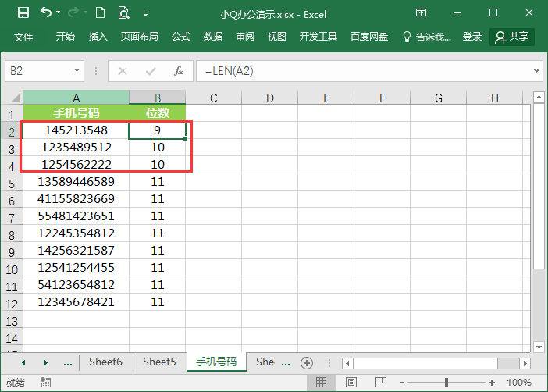Click the next sheet navigation arrow
The width and height of the screenshot is (548, 392).
tap(46, 362)
